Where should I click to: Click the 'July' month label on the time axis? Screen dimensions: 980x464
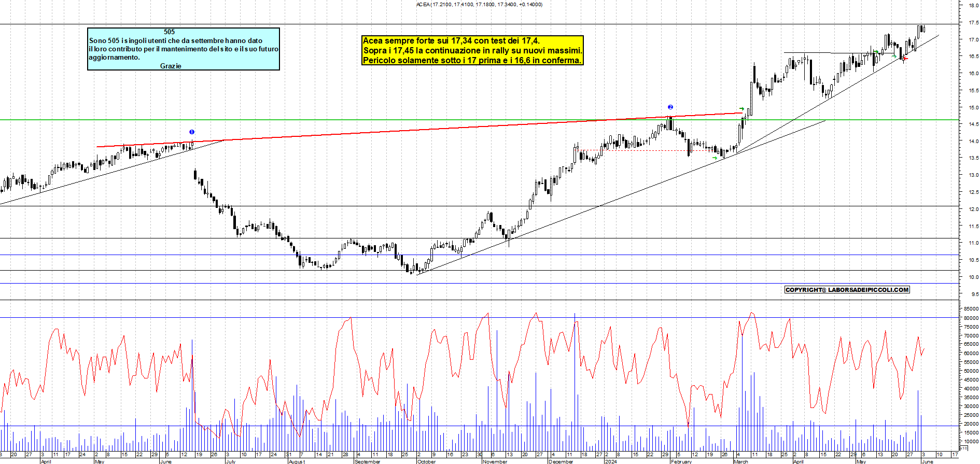[x=231, y=461]
